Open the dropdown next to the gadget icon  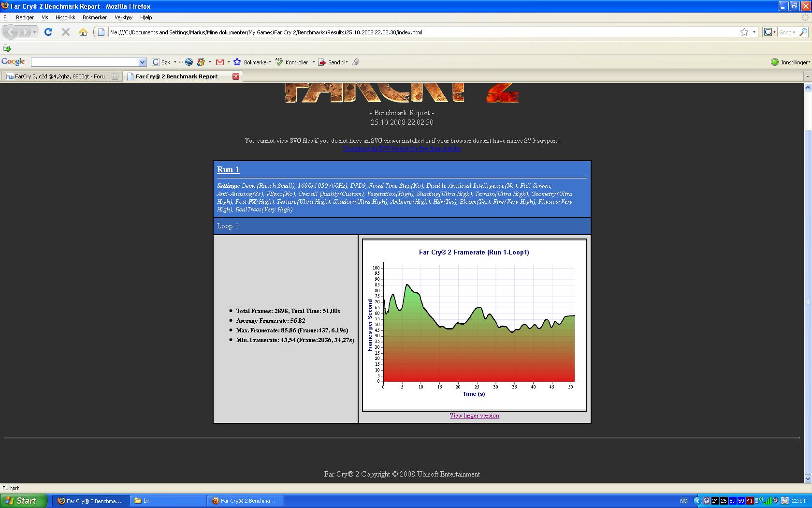pos(210,62)
